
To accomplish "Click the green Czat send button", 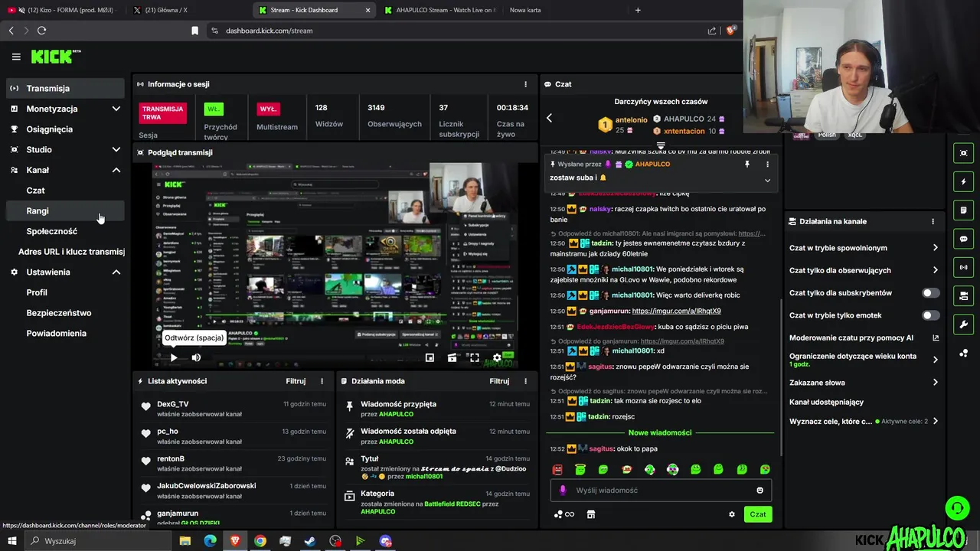I will [757, 514].
